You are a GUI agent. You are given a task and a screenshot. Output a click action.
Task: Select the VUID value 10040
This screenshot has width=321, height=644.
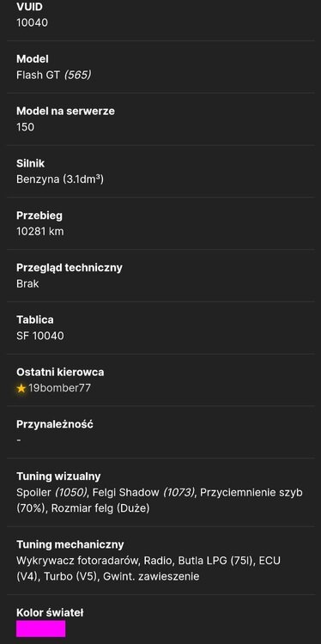pyautogui.click(x=32, y=22)
